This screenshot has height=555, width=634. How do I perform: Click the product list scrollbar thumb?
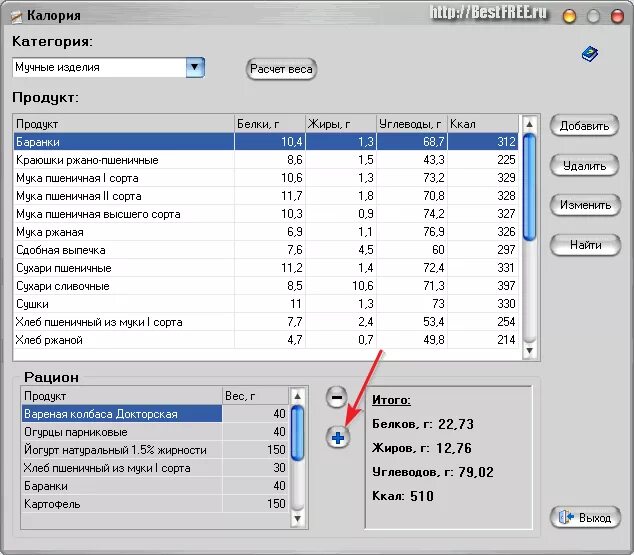[x=529, y=187]
